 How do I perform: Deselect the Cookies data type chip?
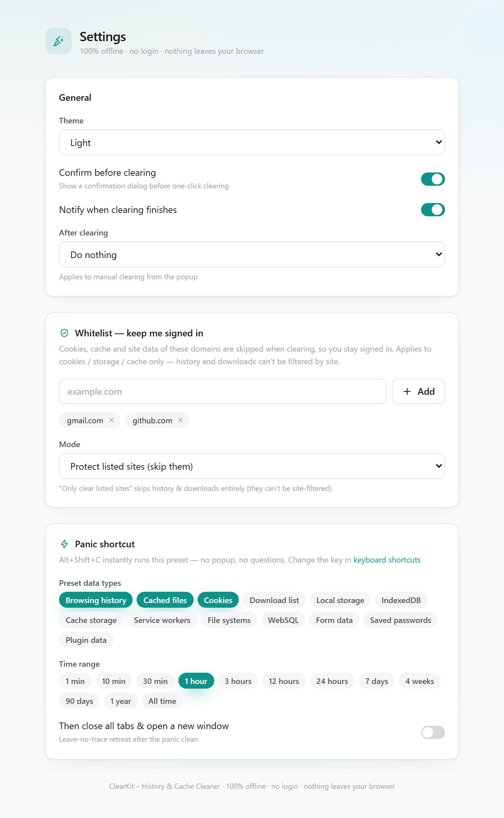click(x=218, y=600)
